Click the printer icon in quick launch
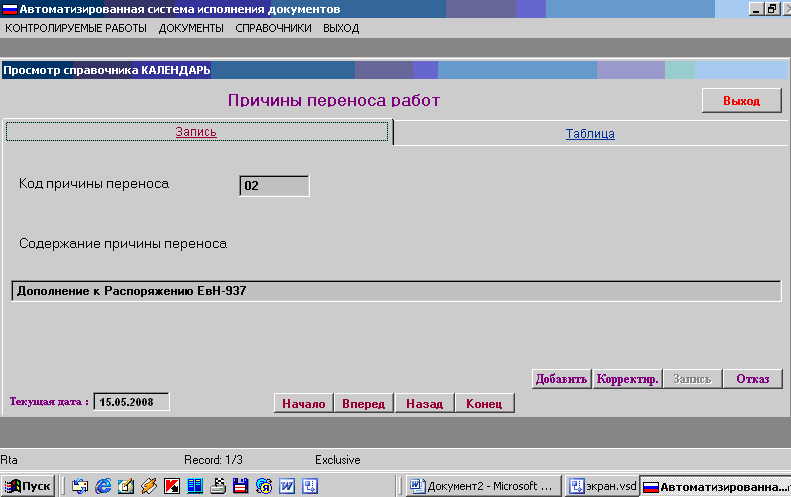 [x=218, y=486]
